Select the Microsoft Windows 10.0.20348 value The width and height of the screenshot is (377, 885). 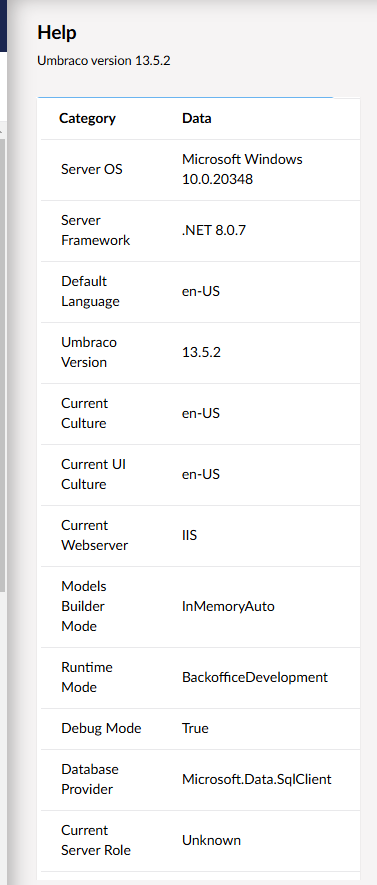click(242, 169)
